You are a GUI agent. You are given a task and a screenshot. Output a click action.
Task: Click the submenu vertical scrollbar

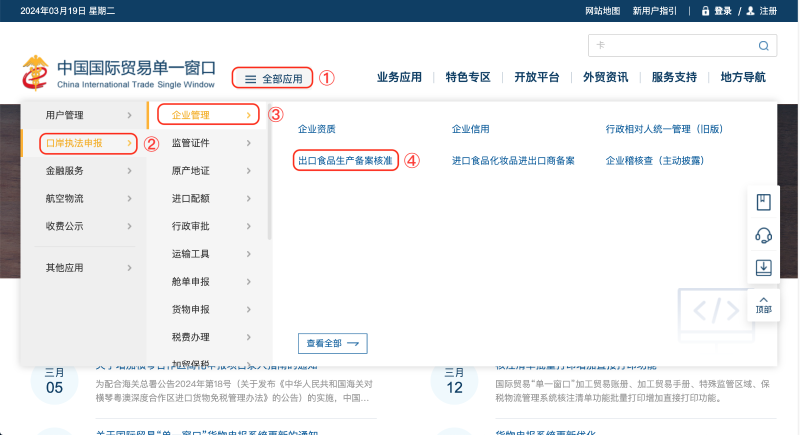(x=269, y=171)
